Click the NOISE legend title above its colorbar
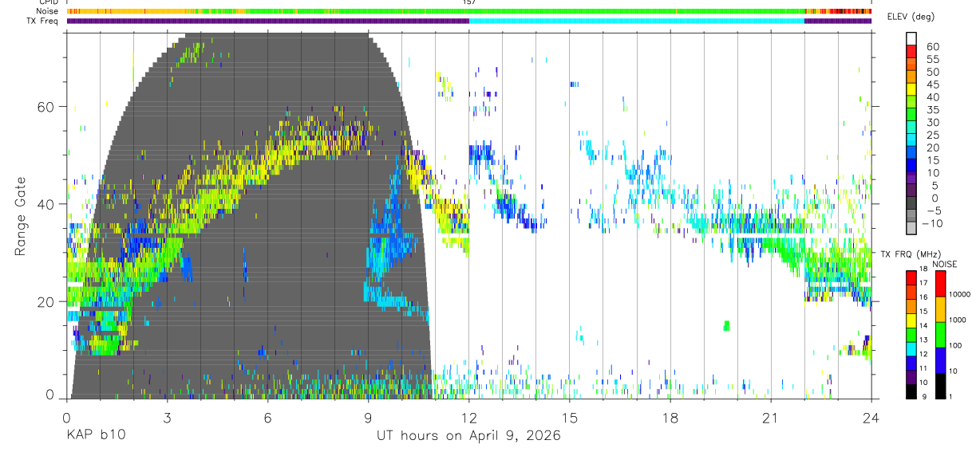Screen dimensions: 980x452 point(945,264)
